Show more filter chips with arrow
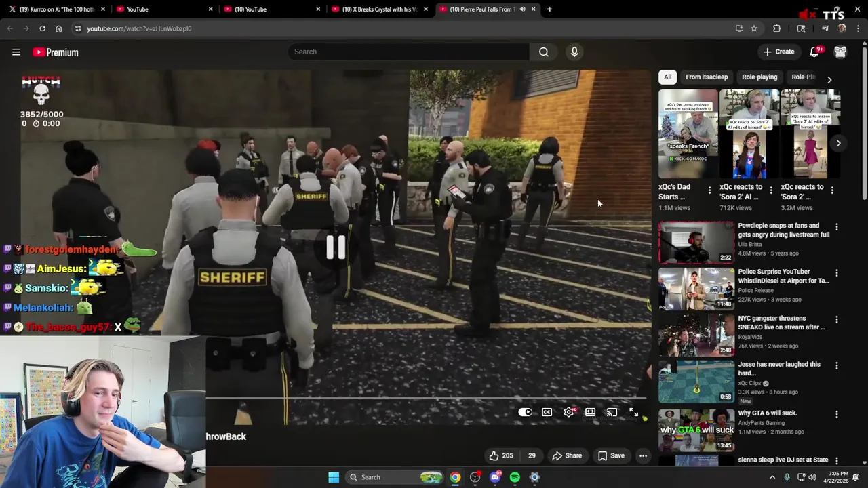This screenshot has height=488, width=868. [829, 79]
